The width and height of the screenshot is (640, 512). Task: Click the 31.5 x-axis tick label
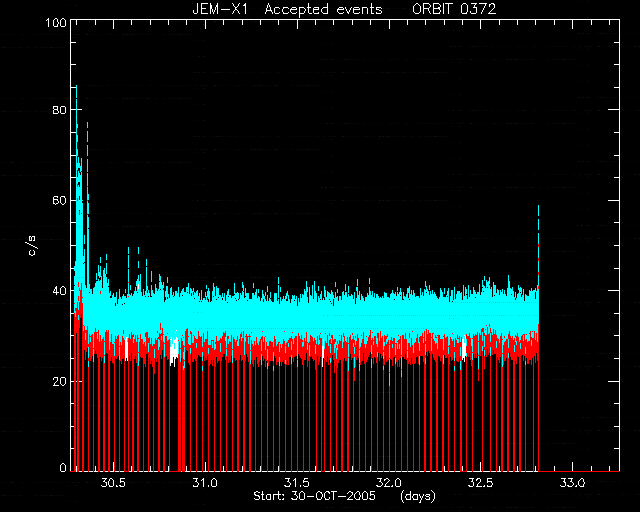click(x=297, y=483)
